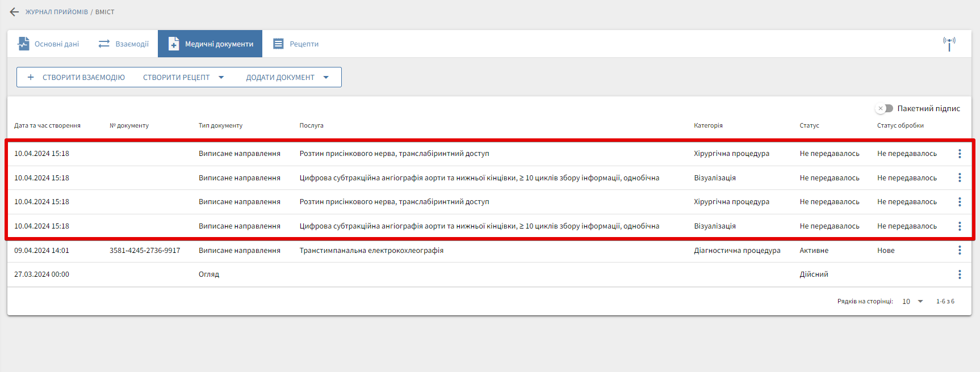Open three-dot menu for first 10.04.2024 row
The image size is (980, 372).
click(x=960, y=154)
